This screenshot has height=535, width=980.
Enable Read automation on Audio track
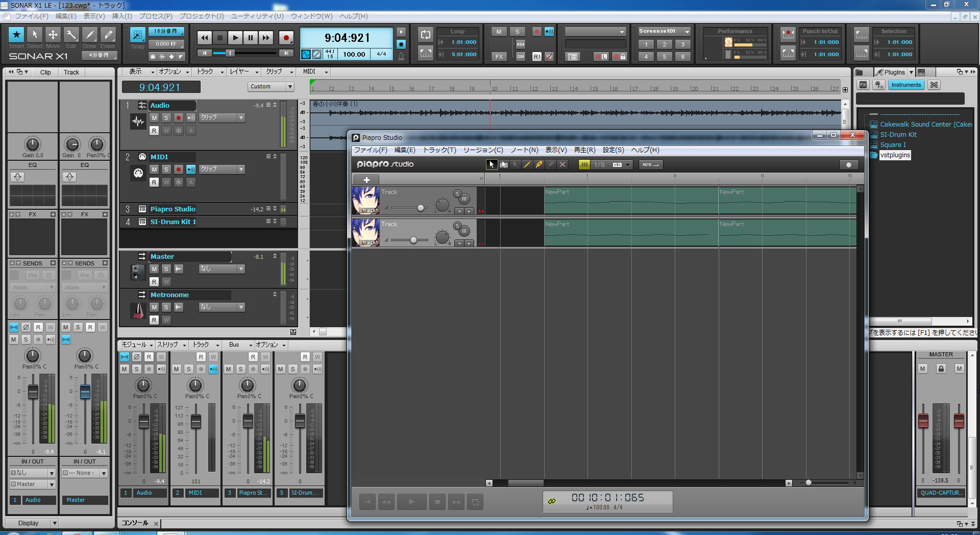click(154, 131)
